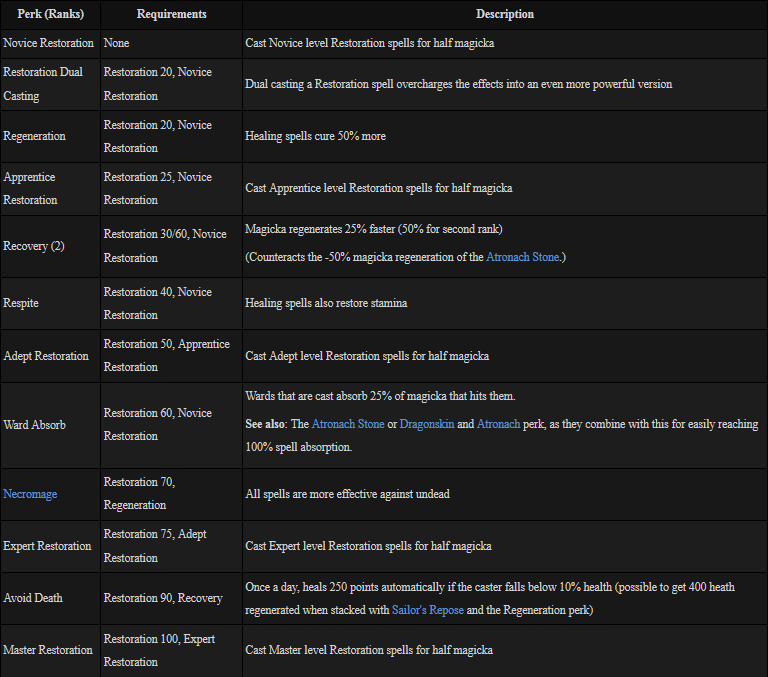The width and height of the screenshot is (768, 677).
Task: Click the Ward Absorb perk name
Action: tap(34, 424)
